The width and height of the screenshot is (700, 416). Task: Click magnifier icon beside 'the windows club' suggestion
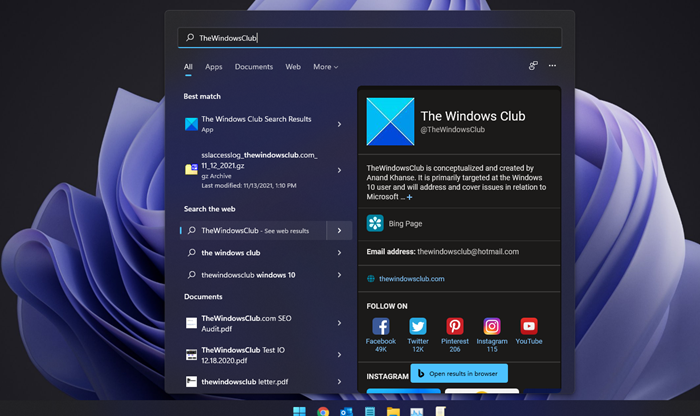192,253
